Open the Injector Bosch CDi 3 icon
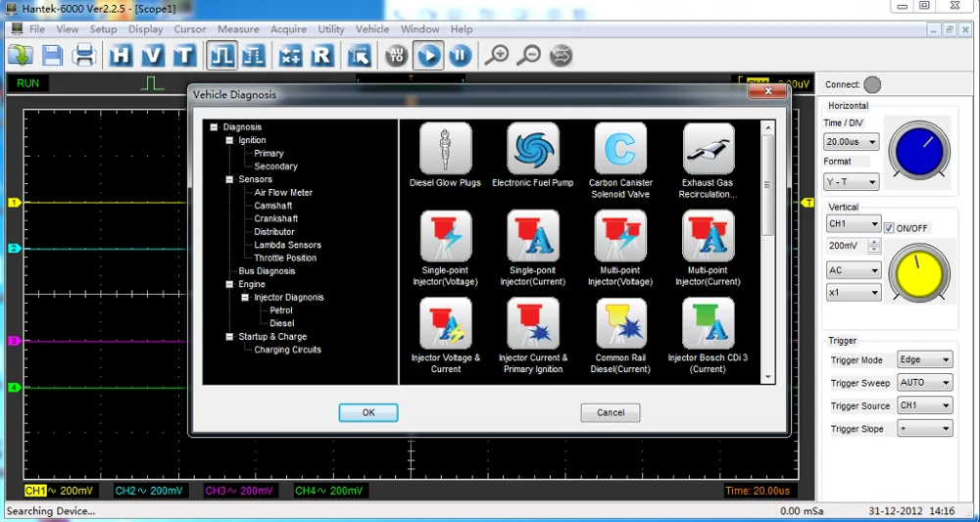Image resolution: width=980 pixels, height=522 pixels. pos(708,324)
